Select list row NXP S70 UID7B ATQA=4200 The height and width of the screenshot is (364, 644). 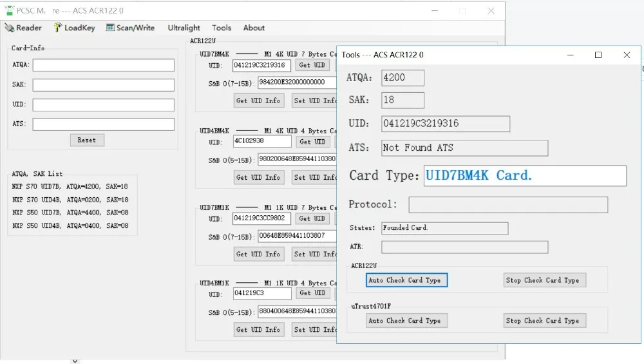pos(70,187)
